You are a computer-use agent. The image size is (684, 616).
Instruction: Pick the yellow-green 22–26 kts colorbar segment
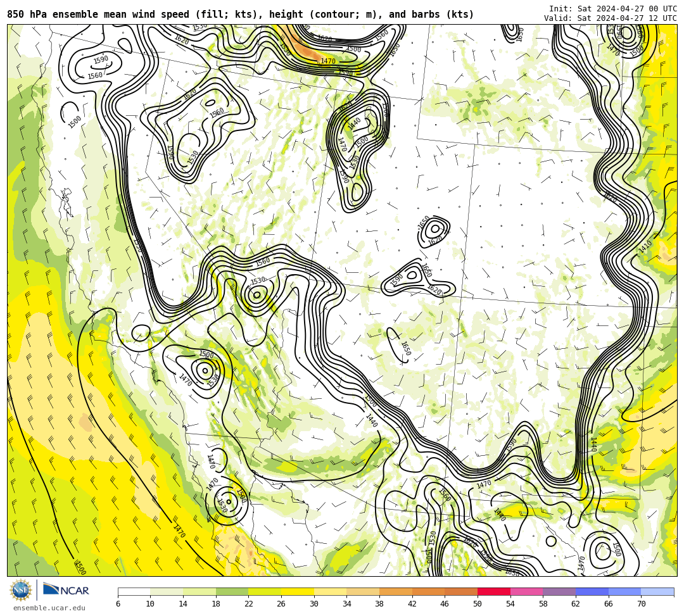point(265,591)
